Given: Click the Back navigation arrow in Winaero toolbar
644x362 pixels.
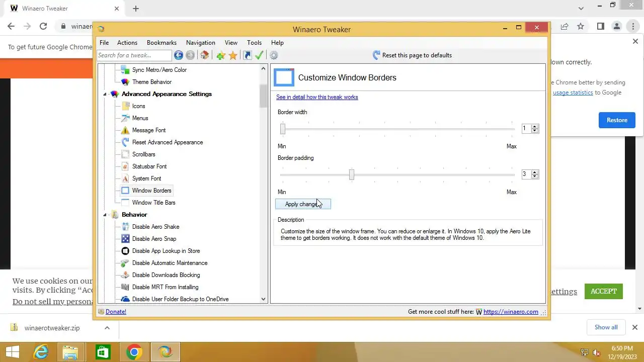Looking at the screenshot, I should [x=178, y=55].
